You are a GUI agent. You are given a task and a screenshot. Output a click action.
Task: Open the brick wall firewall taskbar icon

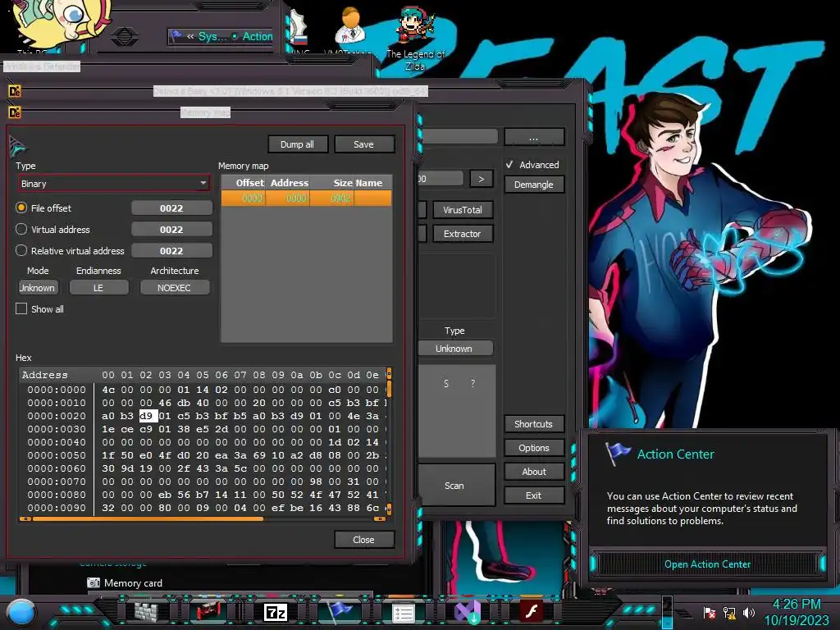146,611
